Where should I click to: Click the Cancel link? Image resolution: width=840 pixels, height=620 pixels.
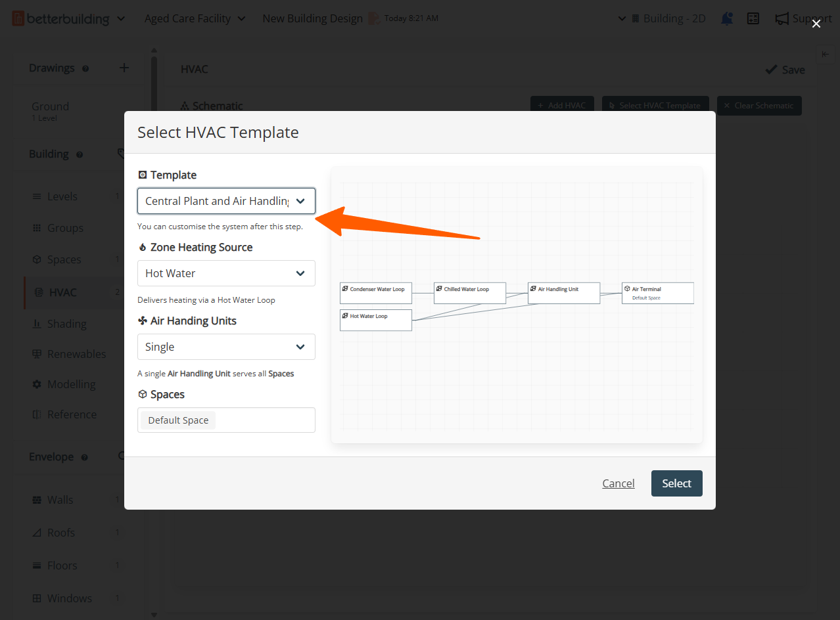[618, 483]
